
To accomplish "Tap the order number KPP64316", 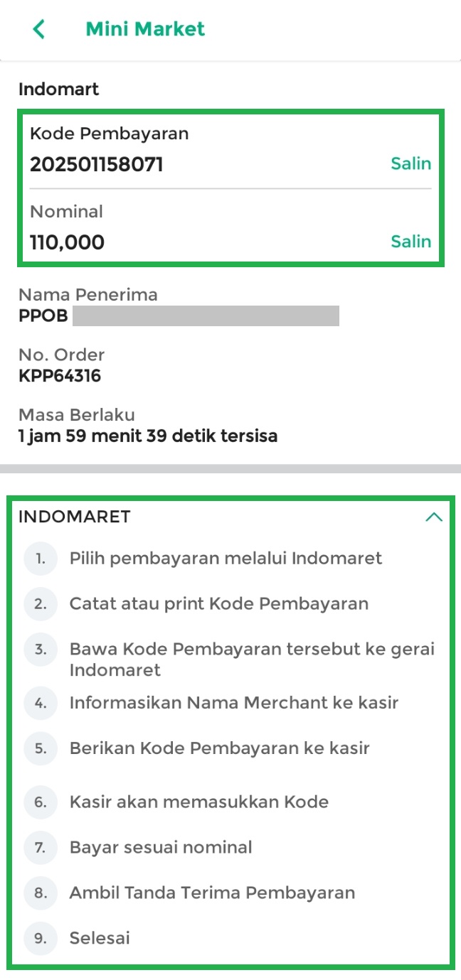I will click(x=60, y=375).
